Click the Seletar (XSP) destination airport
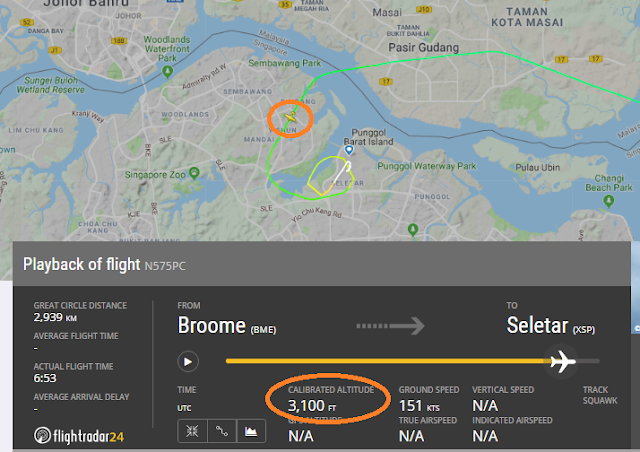The height and width of the screenshot is (452, 640). click(551, 326)
